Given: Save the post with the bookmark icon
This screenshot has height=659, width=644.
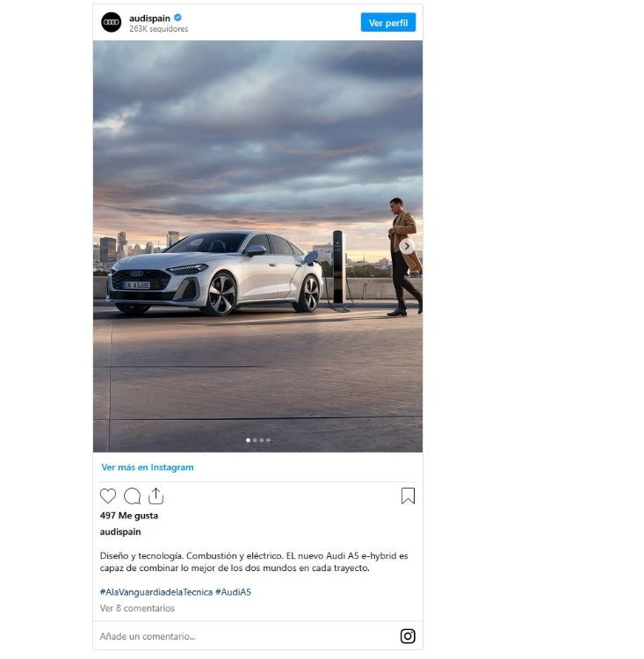Looking at the screenshot, I should point(408,496).
